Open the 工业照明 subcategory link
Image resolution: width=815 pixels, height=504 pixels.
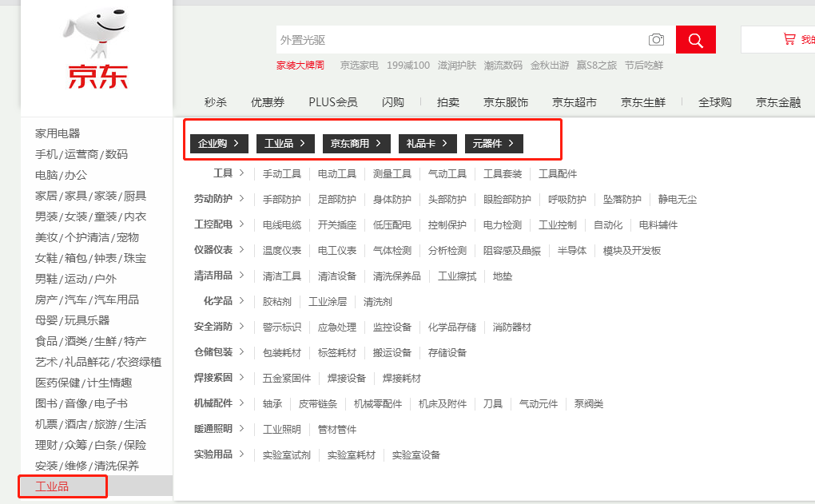(282, 430)
